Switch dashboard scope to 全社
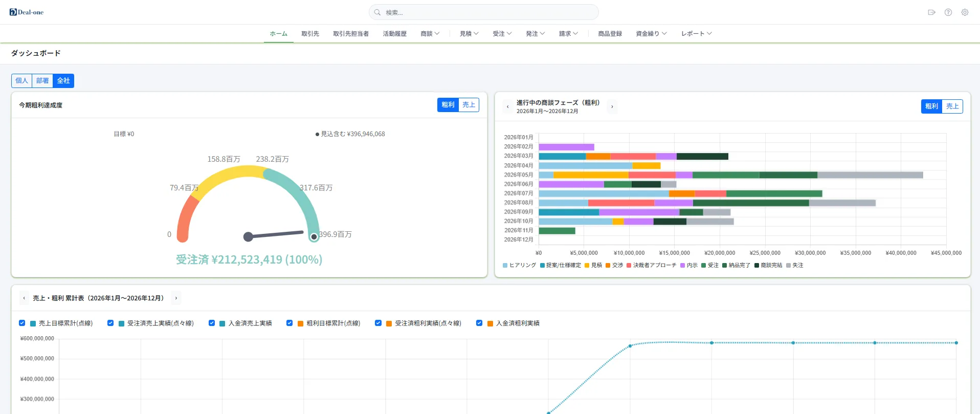The height and width of the screenshot is (414, 980). [x=63, y=81]
